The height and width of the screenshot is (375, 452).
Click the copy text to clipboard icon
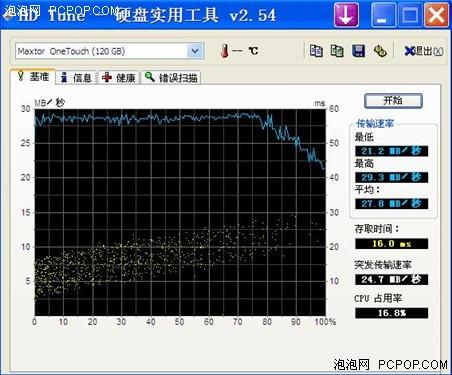[x=316, y=51]
